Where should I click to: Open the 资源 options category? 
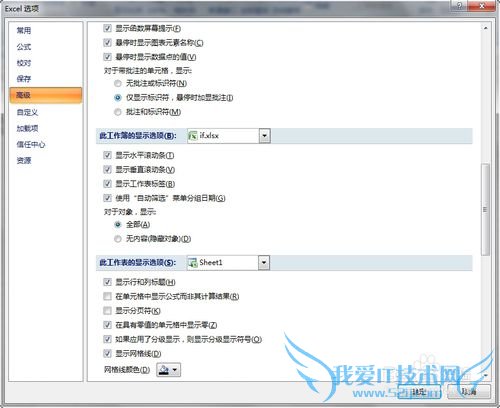click(x=24, y=160)
